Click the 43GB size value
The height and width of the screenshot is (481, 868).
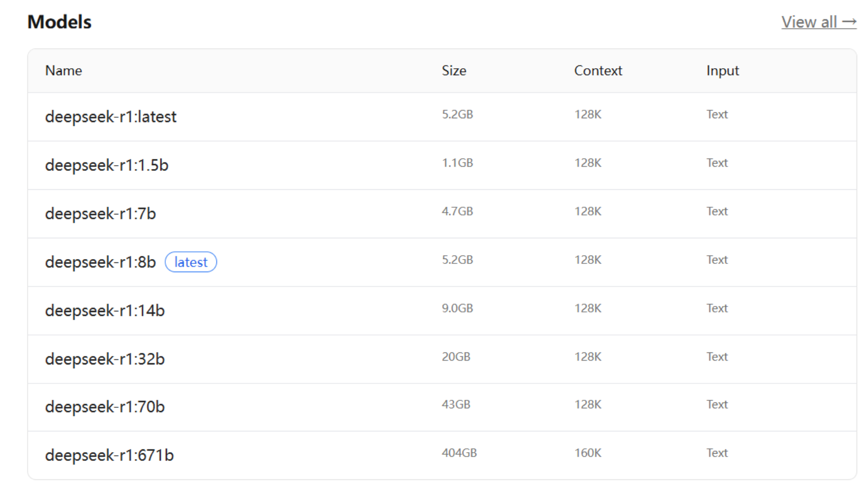(456, 405)
